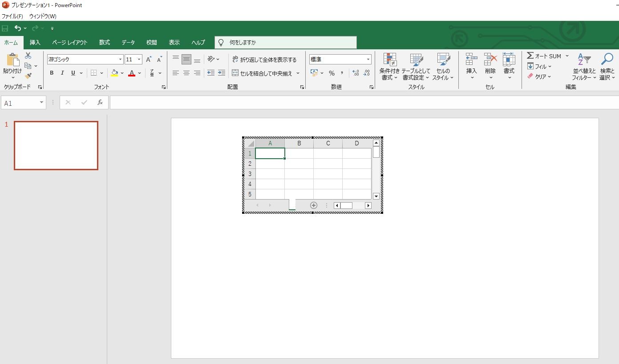The height and width of the screenshot is (364, 619).
Task: Click the embedded sheet's horizontal scrollbar thumb
Action: pyautogui.click(x=346, y=205)
